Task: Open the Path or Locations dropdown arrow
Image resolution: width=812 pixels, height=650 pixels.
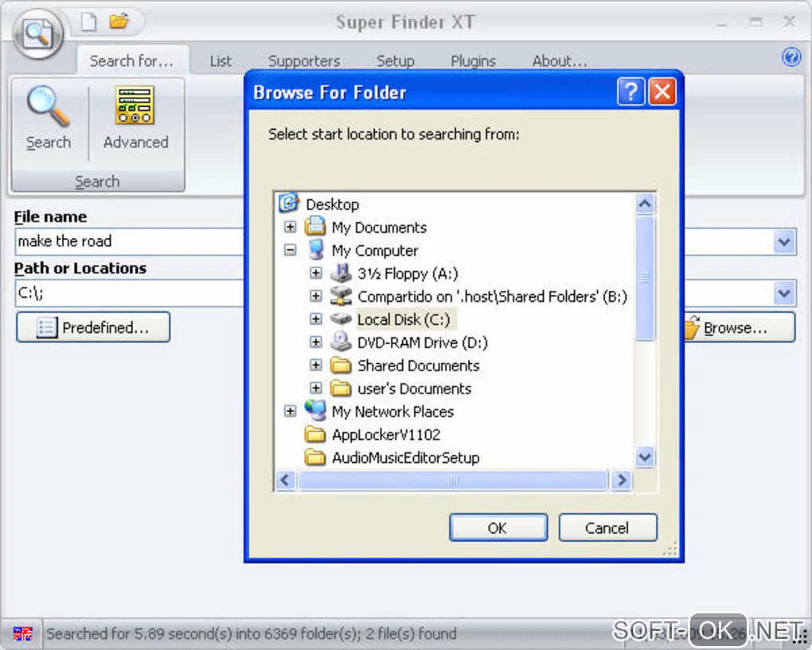Action: tap(784, 293)
